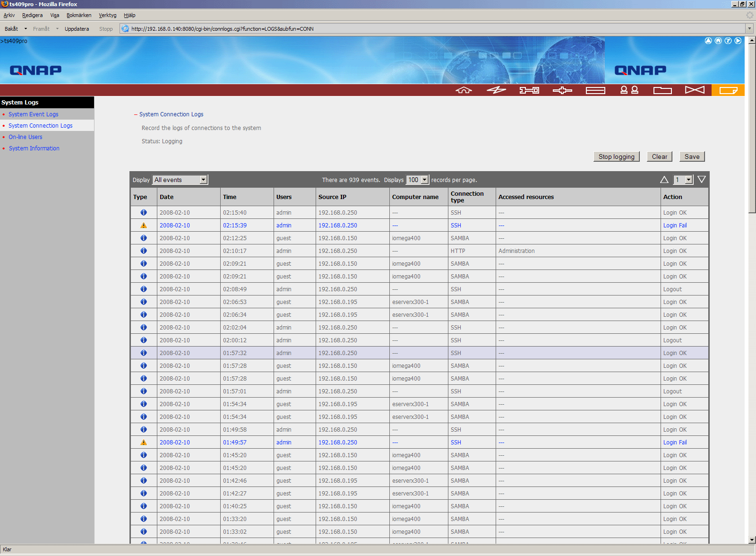Expand the address bar history dropdown
The width and height of the screenshot is (756, 556).
[749, 29]
